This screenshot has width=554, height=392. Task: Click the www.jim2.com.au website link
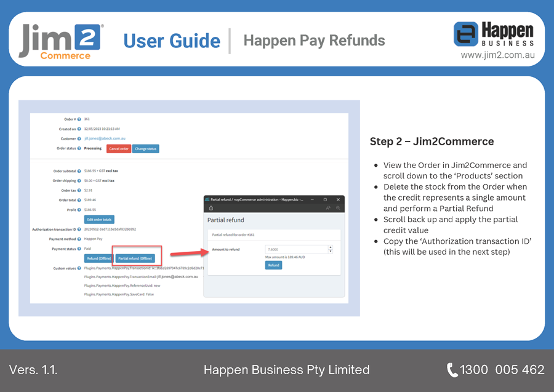tap(497, 55)
